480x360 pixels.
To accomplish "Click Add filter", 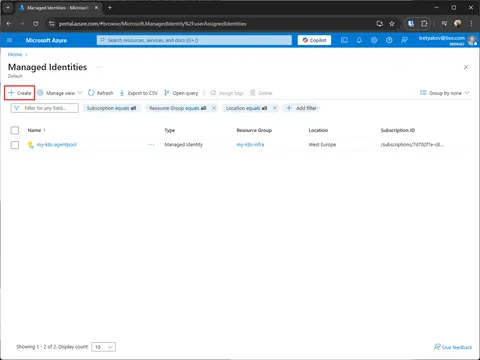I will (302, 108).
